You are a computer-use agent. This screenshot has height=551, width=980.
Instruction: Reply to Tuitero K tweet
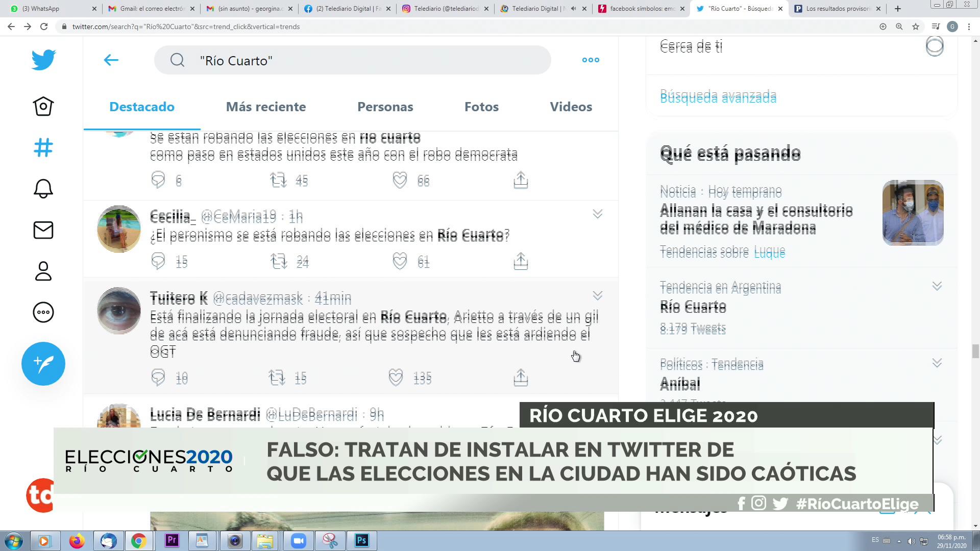click(158, 378)
